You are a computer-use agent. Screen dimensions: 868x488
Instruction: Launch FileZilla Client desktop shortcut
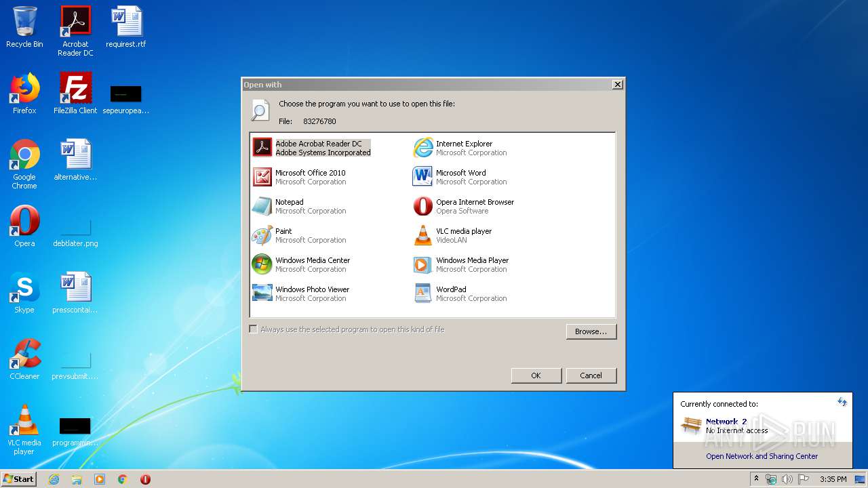click(x=75, y=94)
